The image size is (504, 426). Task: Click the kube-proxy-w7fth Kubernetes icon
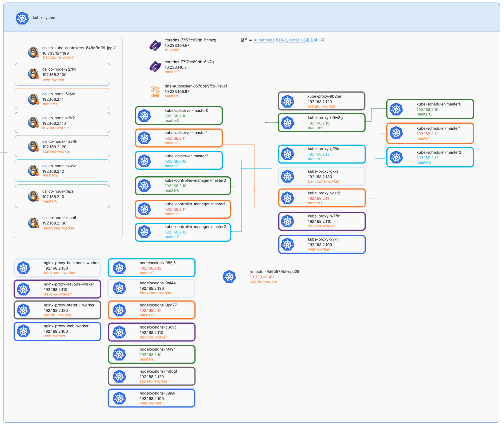(x=287, y=221)
